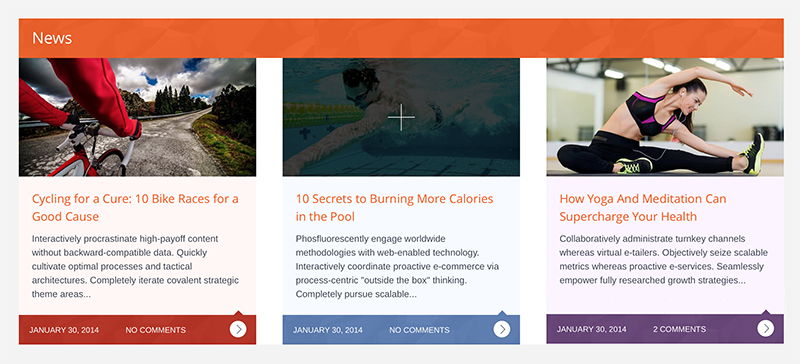Open 'Cycling for a Cure' article title
The image size is (800, 364).
(x=135, y=207)
